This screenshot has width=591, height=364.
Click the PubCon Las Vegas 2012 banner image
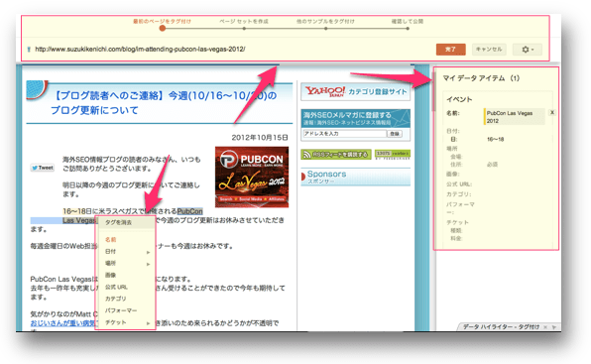click(x=252, y=177)
